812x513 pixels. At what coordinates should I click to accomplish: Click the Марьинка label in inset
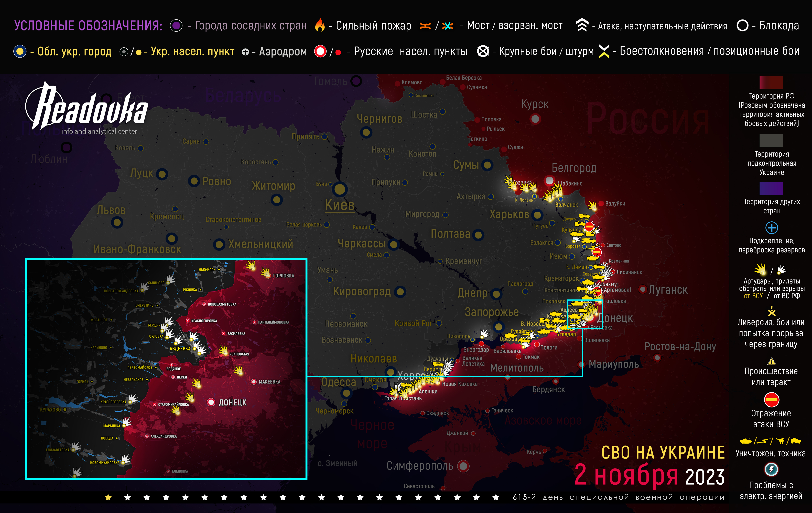[112, 426]
